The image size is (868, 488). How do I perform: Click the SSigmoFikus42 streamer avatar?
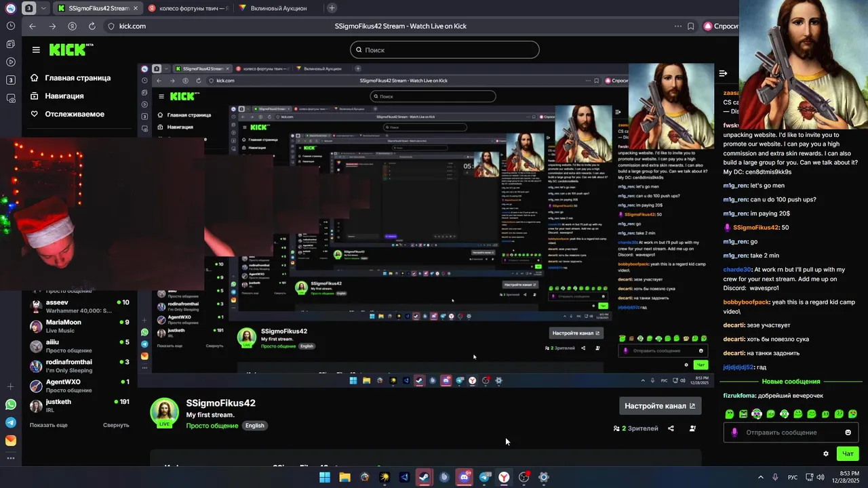pos(164,412)
